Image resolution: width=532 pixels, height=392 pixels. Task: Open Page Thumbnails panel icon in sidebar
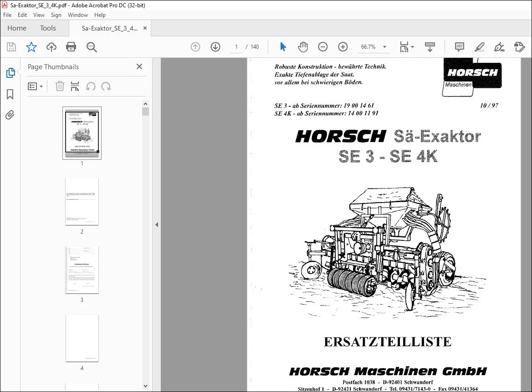[x=10, y=72]
